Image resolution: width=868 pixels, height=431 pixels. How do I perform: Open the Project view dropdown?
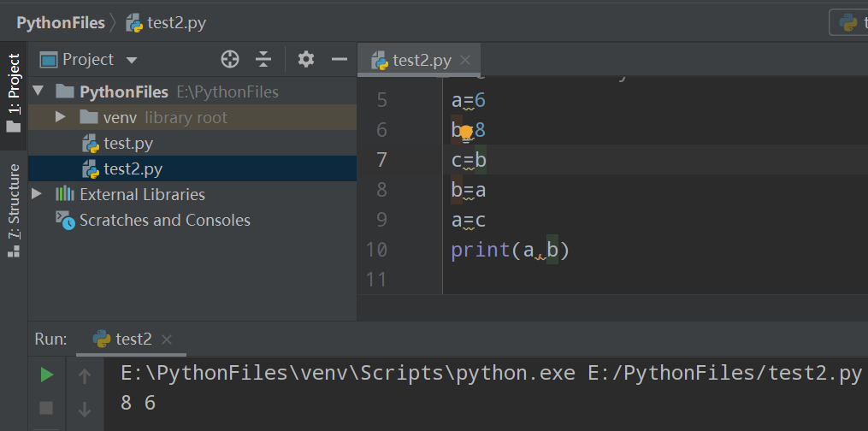pos(132,60)
